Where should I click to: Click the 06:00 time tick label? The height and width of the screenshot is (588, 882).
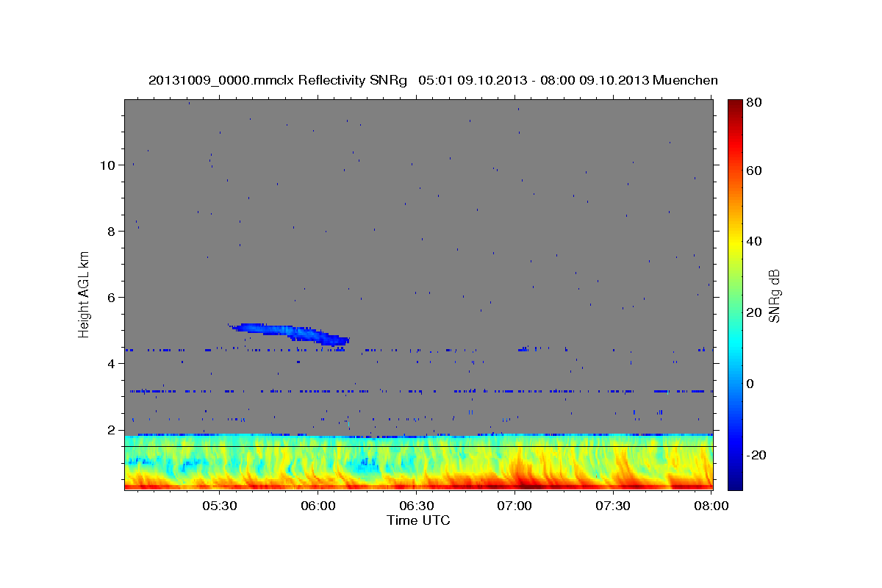click(318, 506)
